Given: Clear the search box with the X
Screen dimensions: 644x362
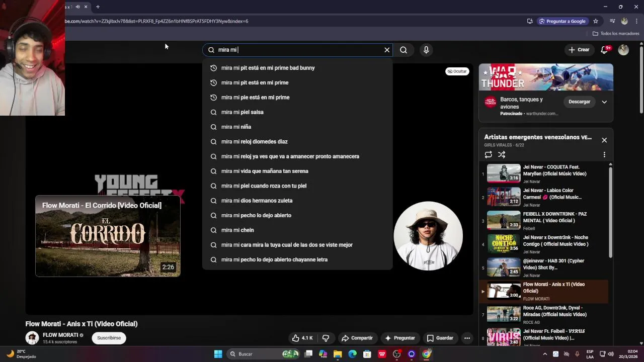Looking at the screenshot, I should pos(387,50).
